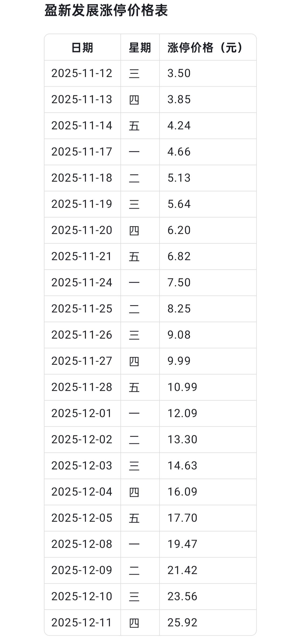Click the date cell 2025-11-14
The height and width of the screenshot is (644, 291).
[x=82, y=126]
